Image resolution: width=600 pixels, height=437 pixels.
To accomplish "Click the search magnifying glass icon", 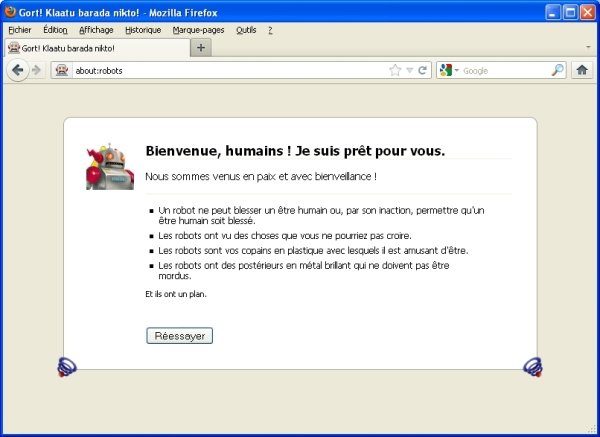I will pos(558,70).
